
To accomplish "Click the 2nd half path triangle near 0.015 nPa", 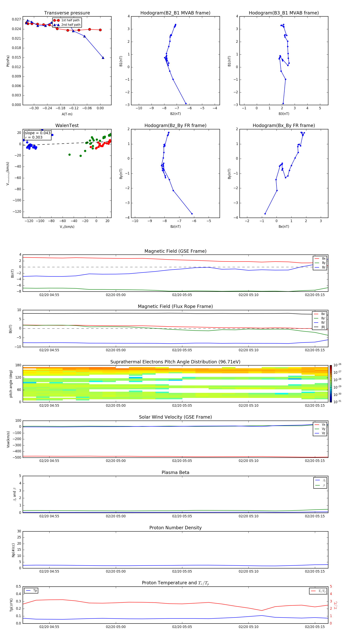I will tap(103, 58).
